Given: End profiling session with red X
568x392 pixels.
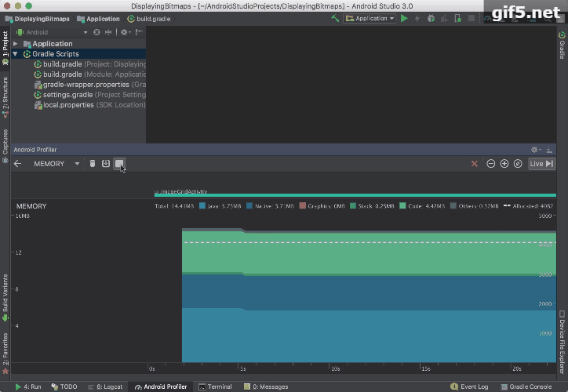Looking at the screenshot, I should (x=474, y=164).
